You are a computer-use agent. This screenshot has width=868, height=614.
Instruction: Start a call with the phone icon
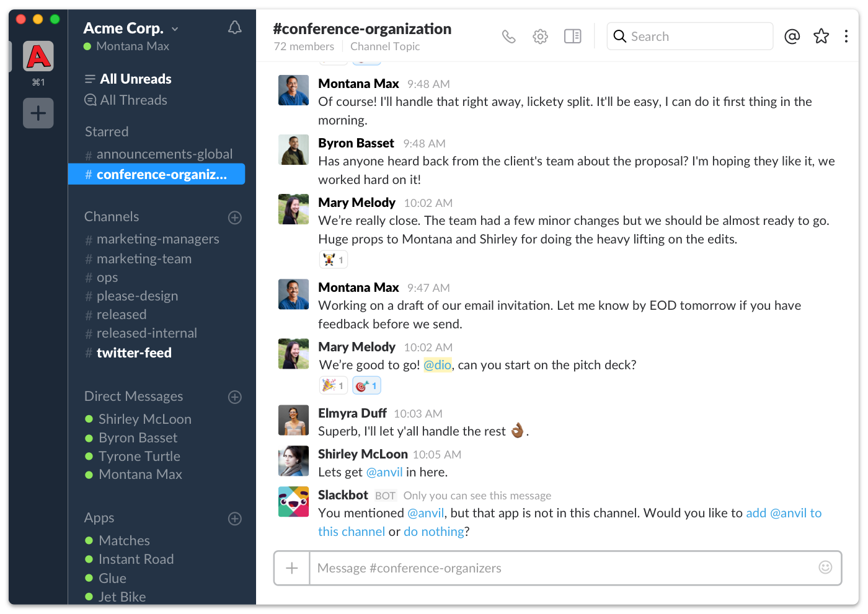click(x=508, y=36)
